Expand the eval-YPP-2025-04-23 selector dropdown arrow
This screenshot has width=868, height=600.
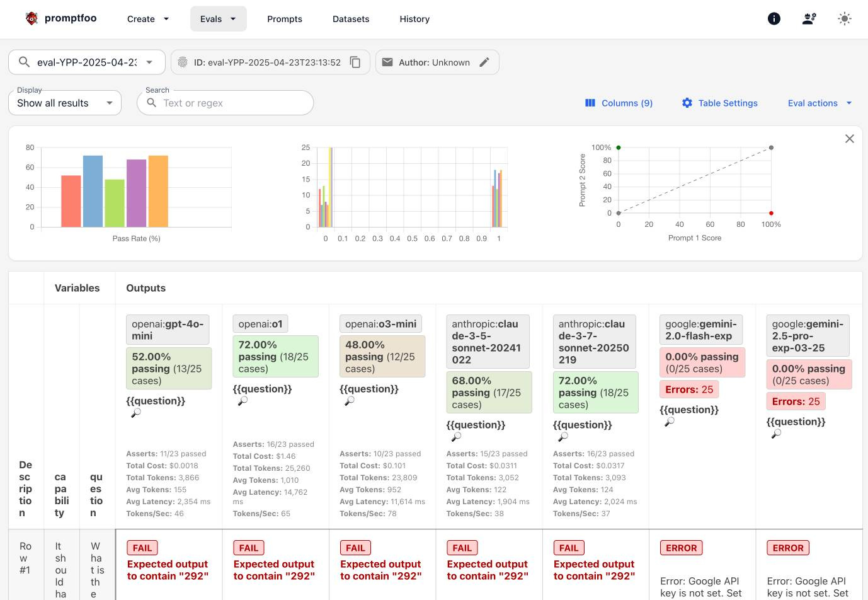(x=149, y=62)
